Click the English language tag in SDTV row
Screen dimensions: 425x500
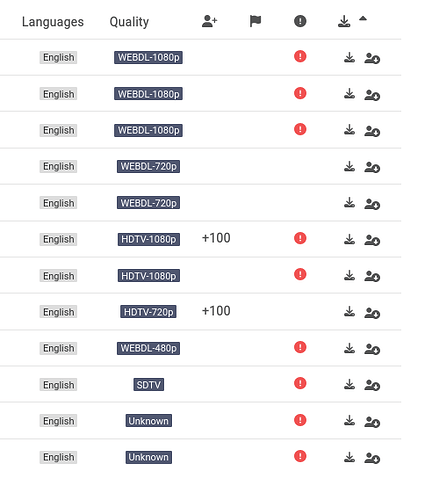tap(58, 385)
